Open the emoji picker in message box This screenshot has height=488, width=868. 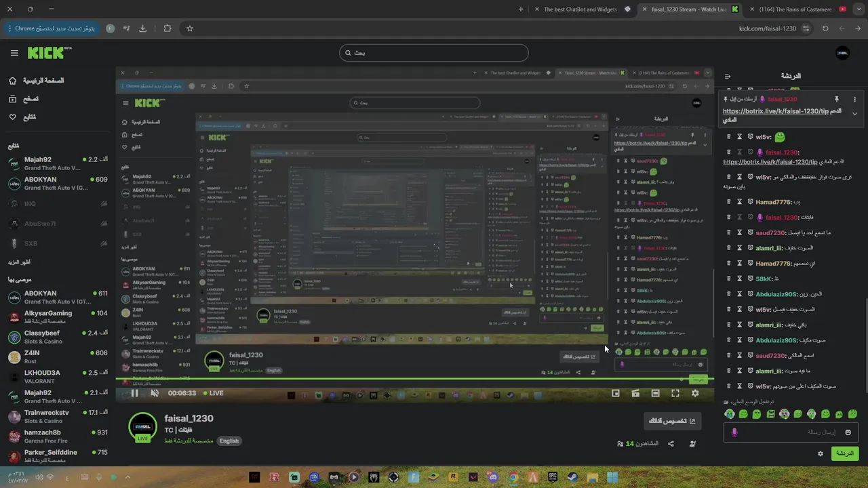[848, 432]
